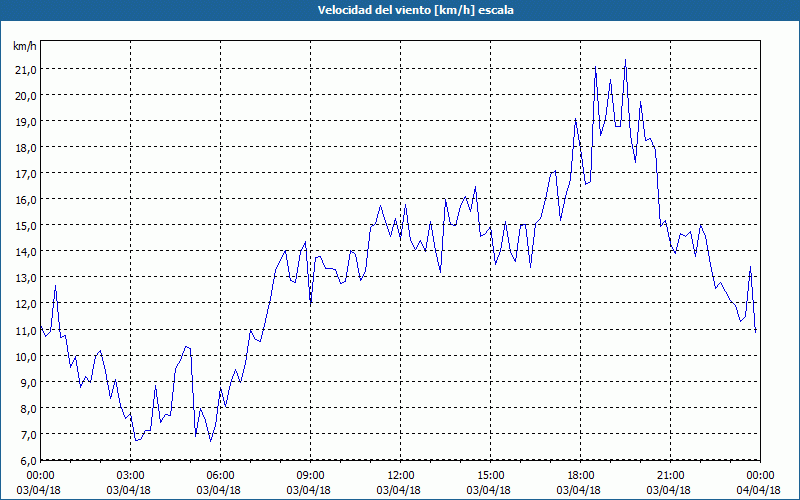Click the '09:00' time label on x-axis
This screenshot has width=800, height=500.
click(x=310, y=476)
